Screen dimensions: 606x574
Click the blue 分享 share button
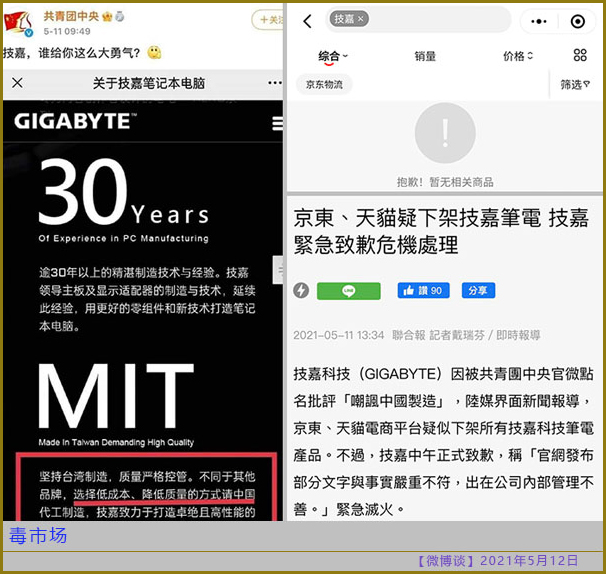click(x=478, y=290)
